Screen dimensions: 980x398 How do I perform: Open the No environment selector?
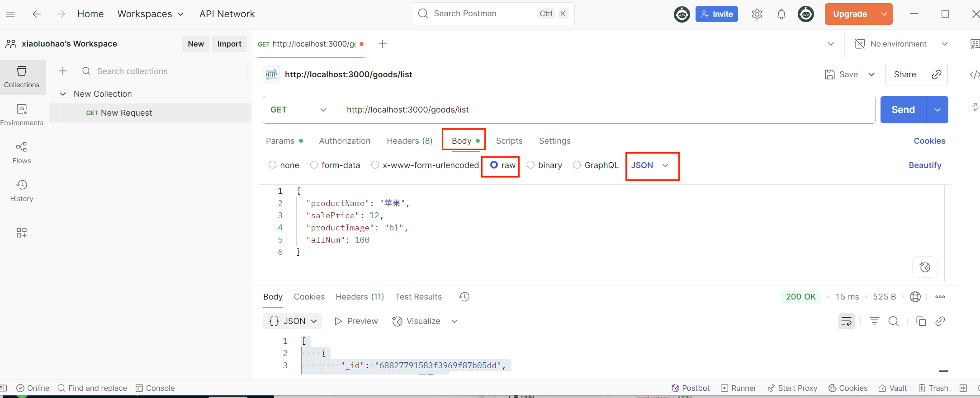pyautogui.click(x=901, y=44)
